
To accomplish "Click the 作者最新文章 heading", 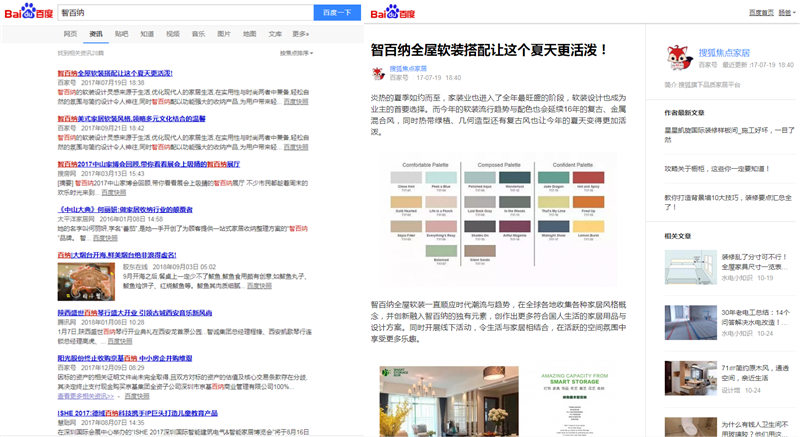I will (x=684, y=113).
